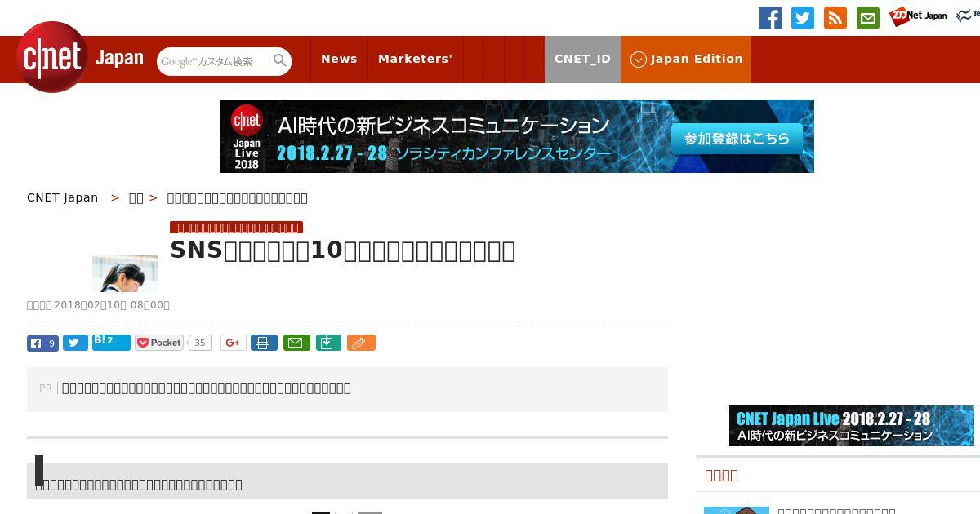Click the orange paperclip clip icon
The image size is (980, 514).
361,343
